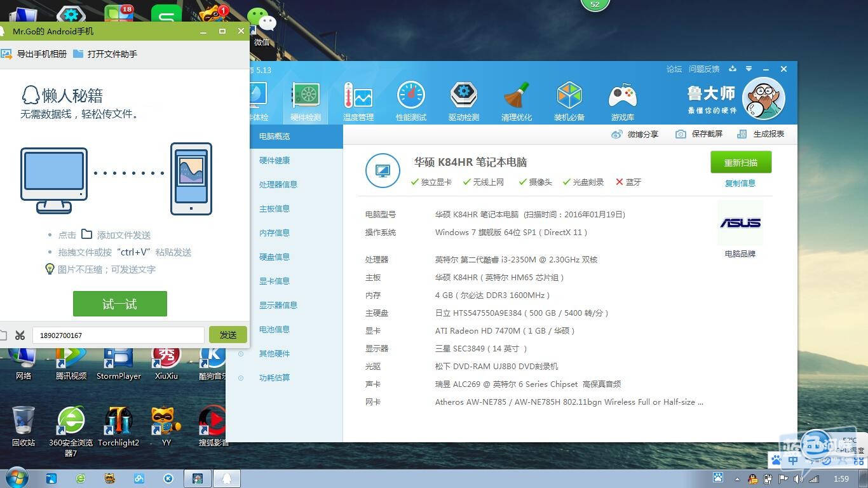Click the Windows Start button
Viewport: 868px width, 488px height.
pos(16,478)
